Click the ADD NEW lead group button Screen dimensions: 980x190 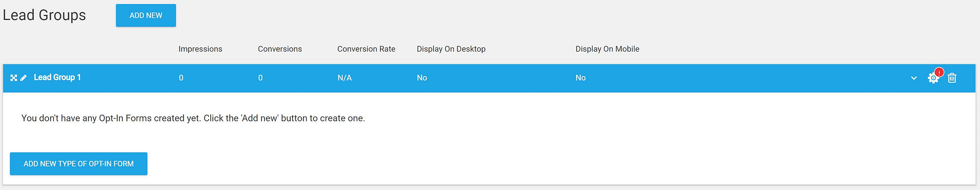click(146, 15)
